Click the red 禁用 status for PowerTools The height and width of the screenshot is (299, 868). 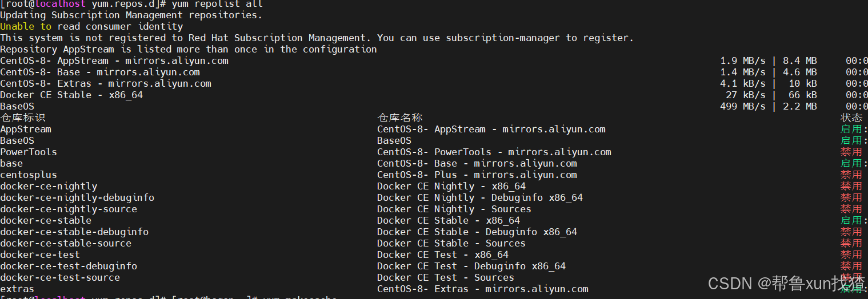click(x=851, y=152)
